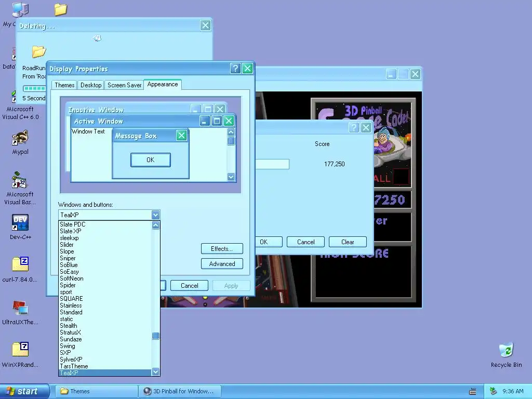Choose sleekxp from the style list
The width and height of the screenshot is (532, 399).
[105, 238]
